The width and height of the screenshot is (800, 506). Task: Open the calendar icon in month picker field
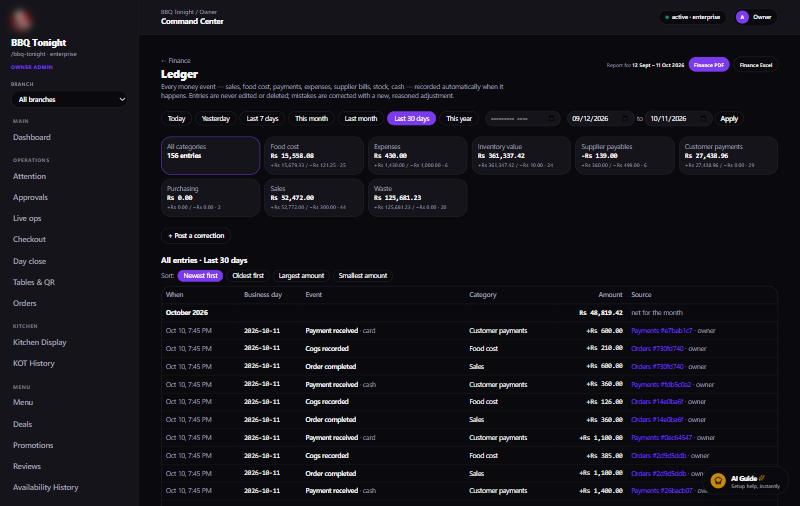coord(551,118)
